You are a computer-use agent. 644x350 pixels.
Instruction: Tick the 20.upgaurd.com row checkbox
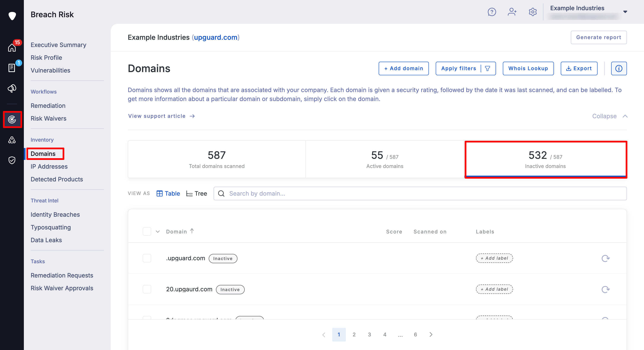click(147, 289)
